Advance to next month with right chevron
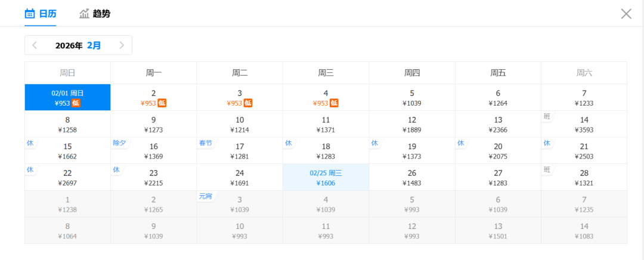This screenshot has height=260, width=644. 122,45
